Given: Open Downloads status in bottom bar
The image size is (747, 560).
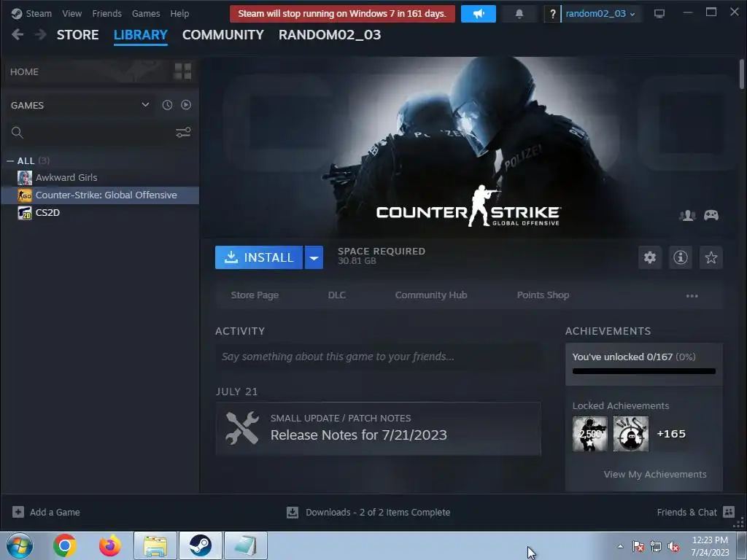Looking at the screenshot, I should pyautogui.click(x=378, y=513).
